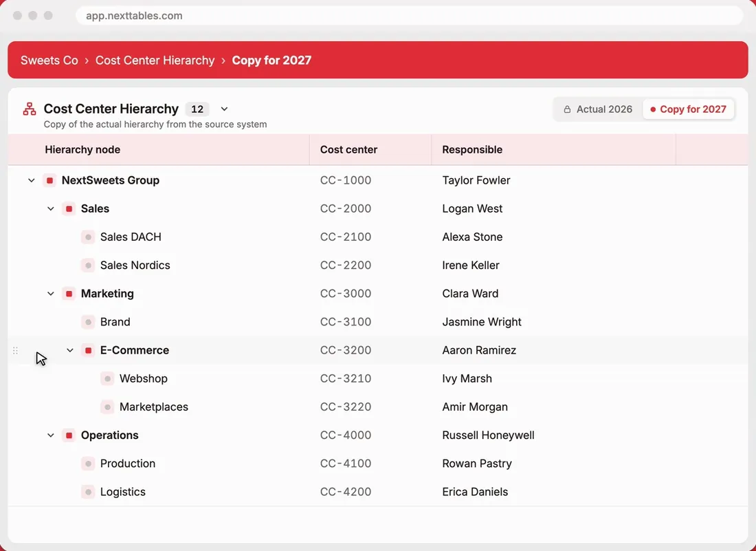Click responsible name Taylor Fowler
The height and width of the screenshot is (551, 756).
[476, 180]
